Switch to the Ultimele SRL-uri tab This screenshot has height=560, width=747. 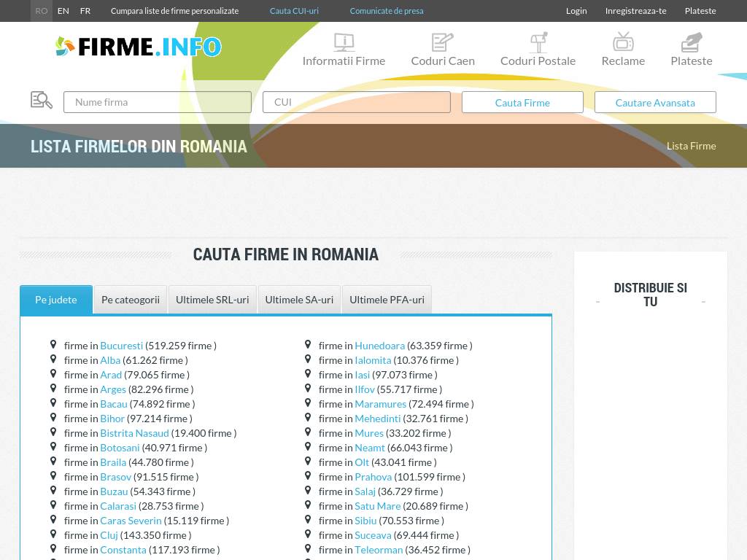(x=212, y=300)
